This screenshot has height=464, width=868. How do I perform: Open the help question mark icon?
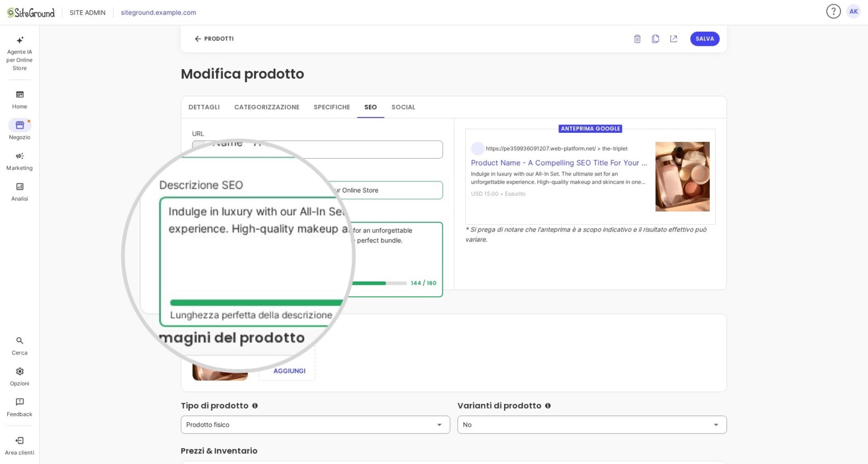click(833, 12)
